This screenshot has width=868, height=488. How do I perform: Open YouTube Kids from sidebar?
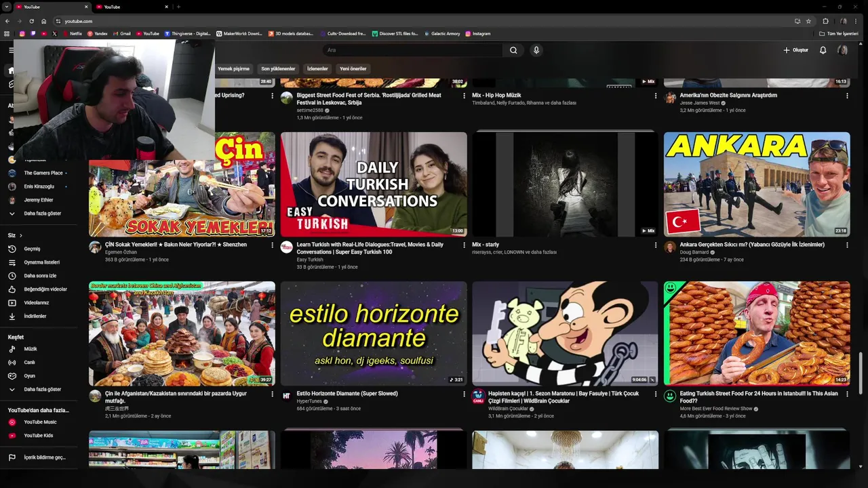(x=39, y=436)
